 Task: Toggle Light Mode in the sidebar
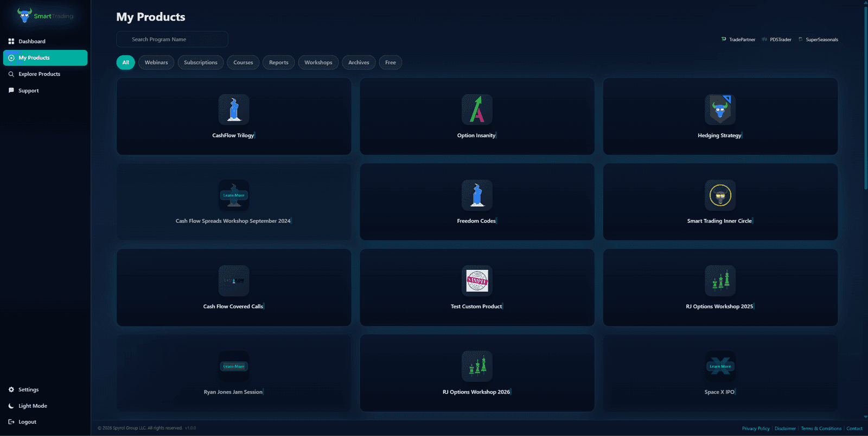pyautogui.click(x=45, y=406)
